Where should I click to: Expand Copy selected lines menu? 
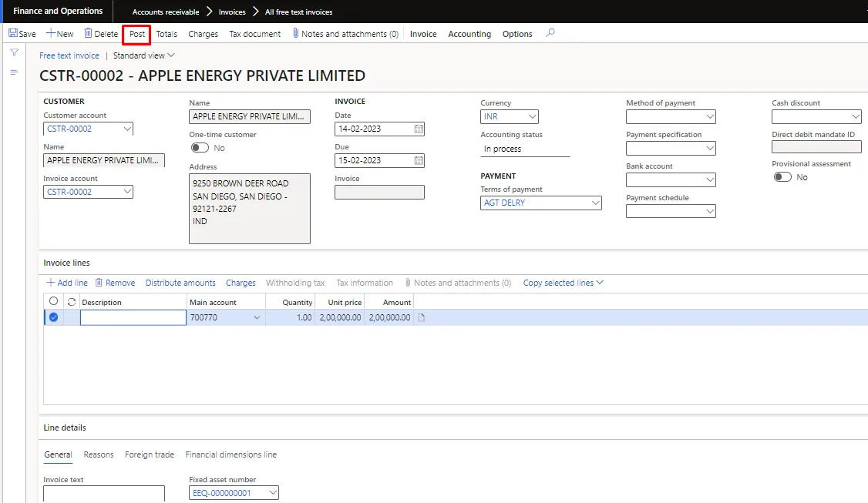pos(563,282)
